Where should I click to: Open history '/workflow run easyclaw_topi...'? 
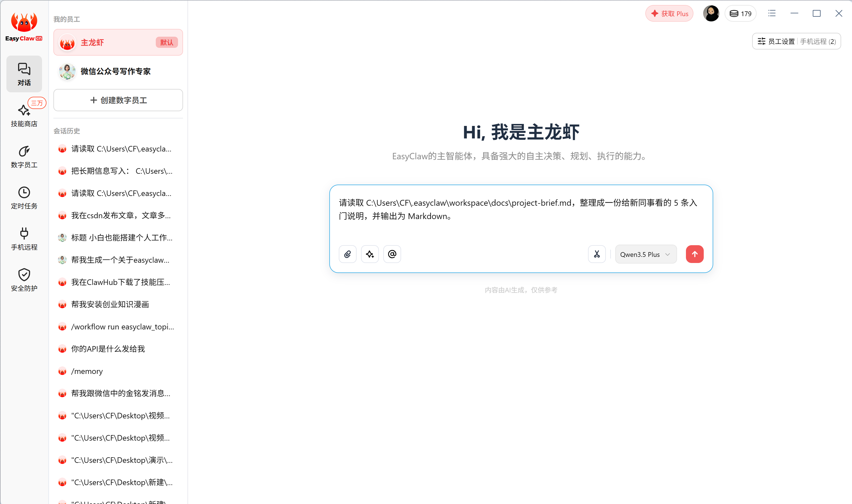(x=118, y=327)
